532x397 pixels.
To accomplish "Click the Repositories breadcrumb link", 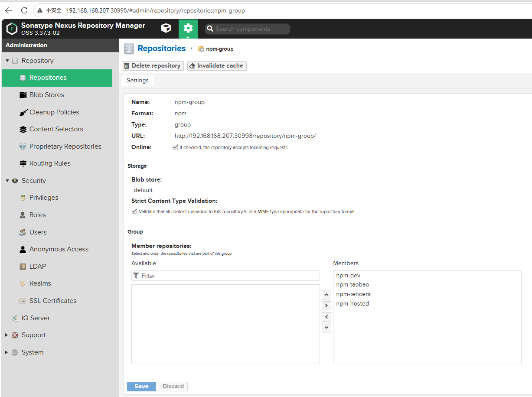I will coord(162,49).
